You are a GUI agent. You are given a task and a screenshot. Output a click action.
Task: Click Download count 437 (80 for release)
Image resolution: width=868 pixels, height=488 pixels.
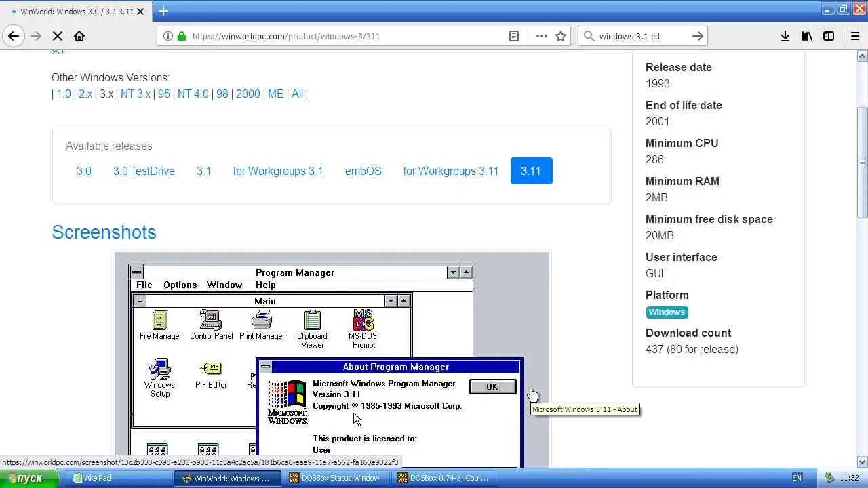692,349
